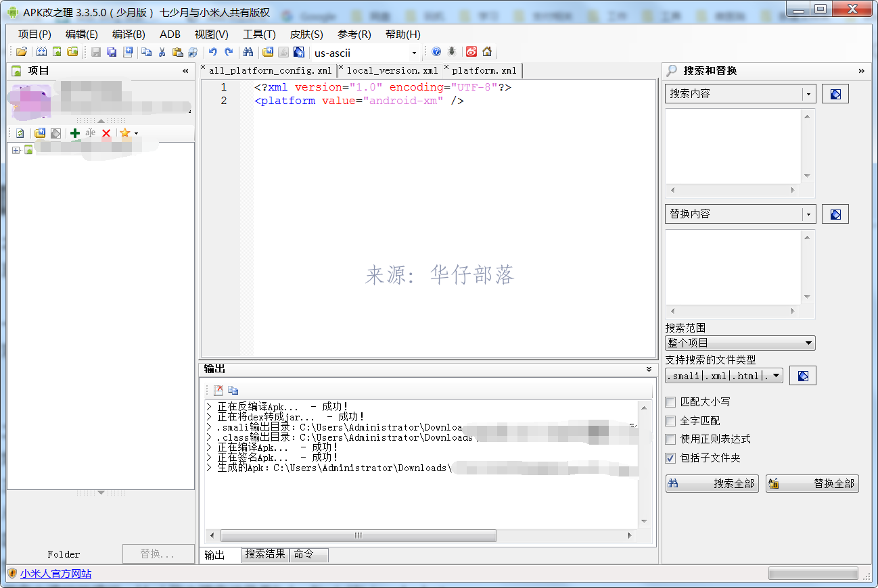878x588 pixels.
Task: Open the 工具(T) menu
Action: point(259,34)
